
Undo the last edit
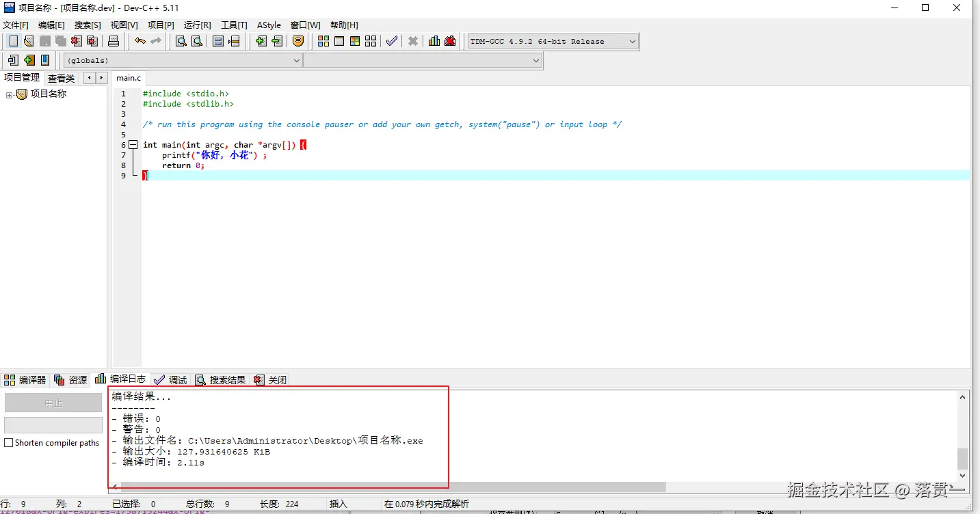pyautogui.click(x=140, y=41)
